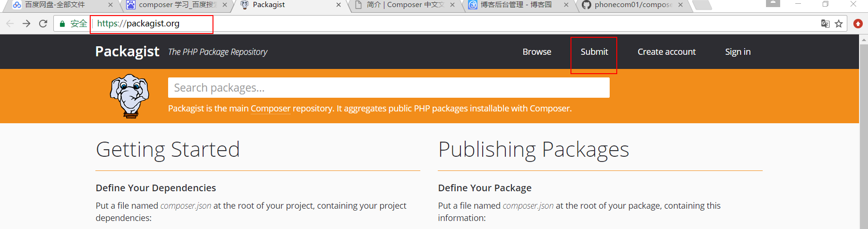Viewport: 868px width, 229px height.
Task: Bookmark page with the star icon
Action: [x=839, y=24]
